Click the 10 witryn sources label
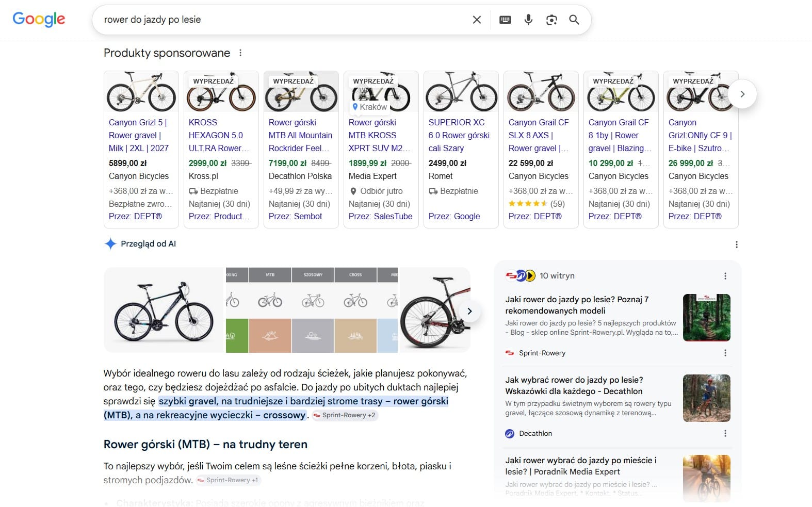The image size is (812, 507). pyautogui.click(x=557, y=276)
